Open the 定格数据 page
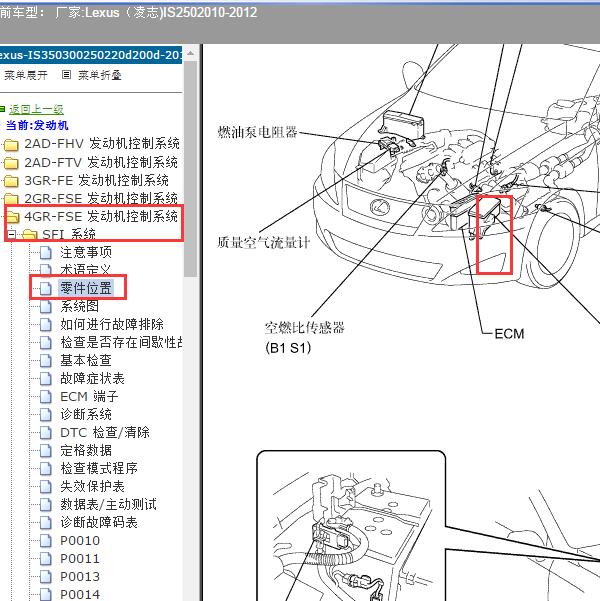 pos(86,450)
